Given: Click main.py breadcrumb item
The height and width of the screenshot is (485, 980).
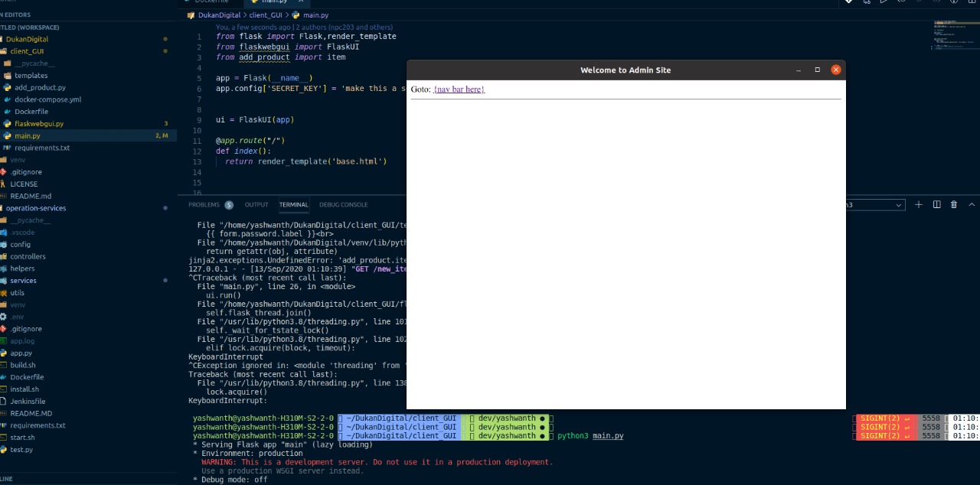Looking at the screenshot, I should 310,15.
